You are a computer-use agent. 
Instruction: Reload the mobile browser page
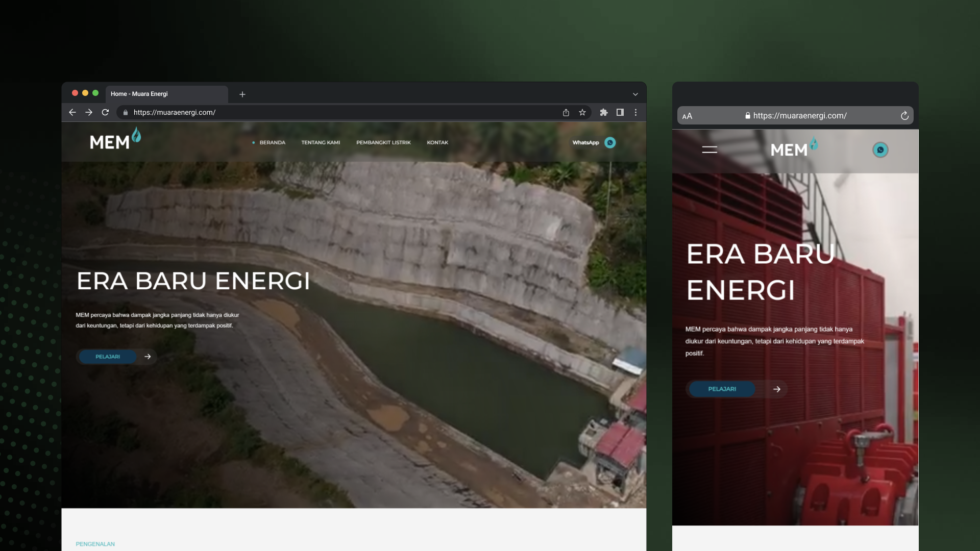tap(904, 116)
